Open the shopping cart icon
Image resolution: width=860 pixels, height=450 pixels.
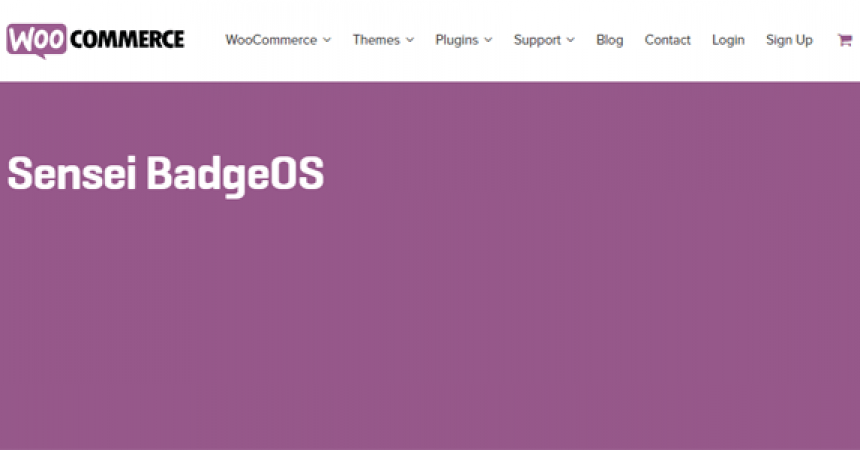pos(844,40)
